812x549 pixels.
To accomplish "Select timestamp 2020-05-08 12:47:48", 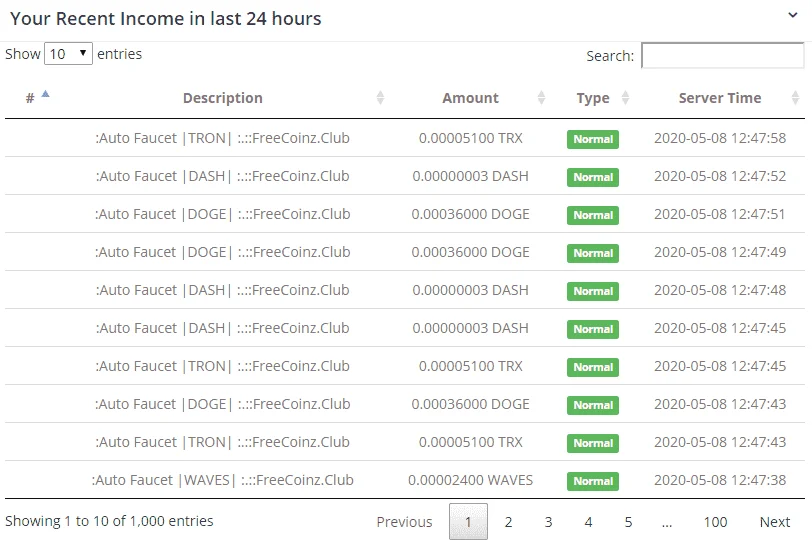I will (x=720, y=290).
